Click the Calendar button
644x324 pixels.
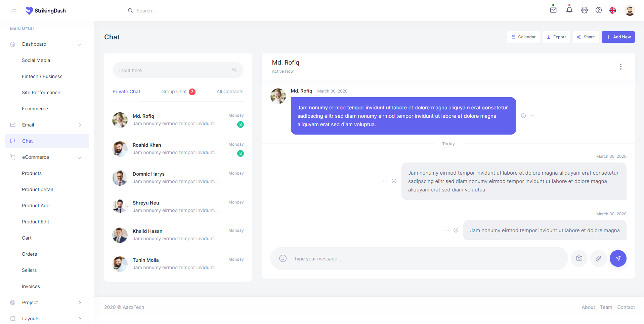523,37
